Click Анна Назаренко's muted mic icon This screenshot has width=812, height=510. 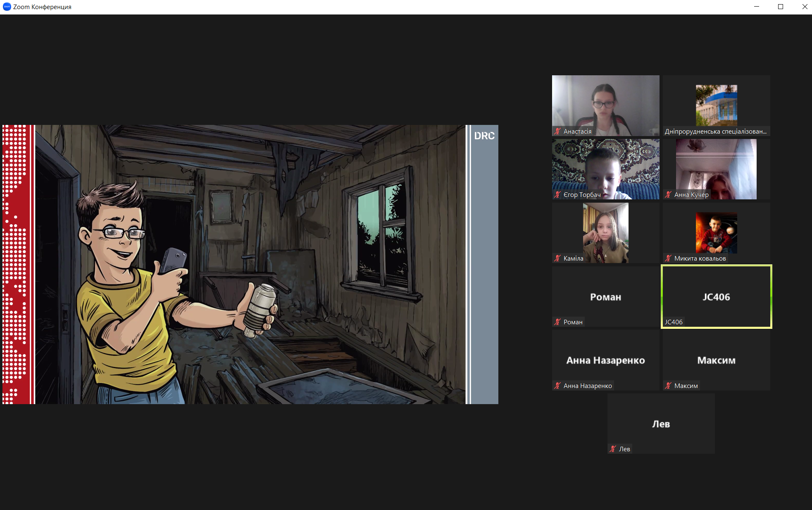pyautogui.click(x=557, y=386)
